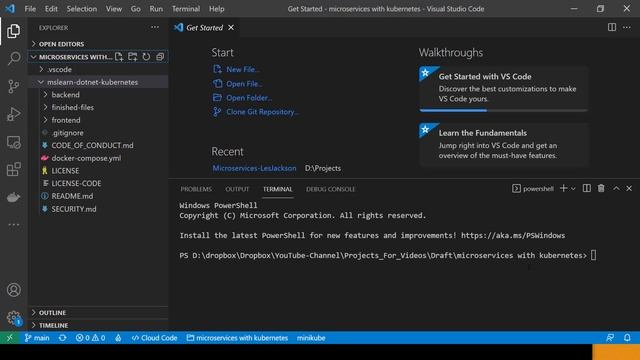Image resolution: width=640 pixels, height=360 pixels.
Task: Open the Run and Debug view
Action: [x=13, y=114]
